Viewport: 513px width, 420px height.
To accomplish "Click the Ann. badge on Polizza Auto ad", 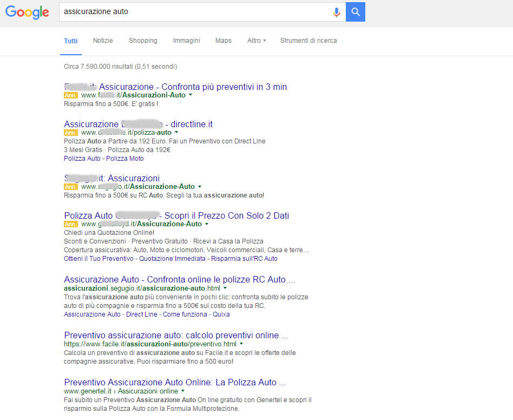I will (x=71, y=224).
